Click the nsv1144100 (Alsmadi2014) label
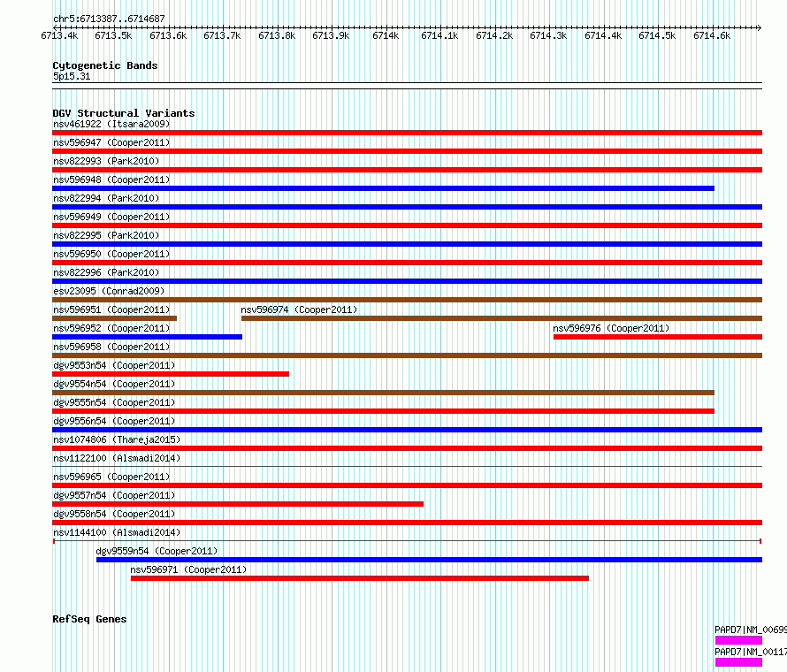The image size is (787, 672). 117,532
